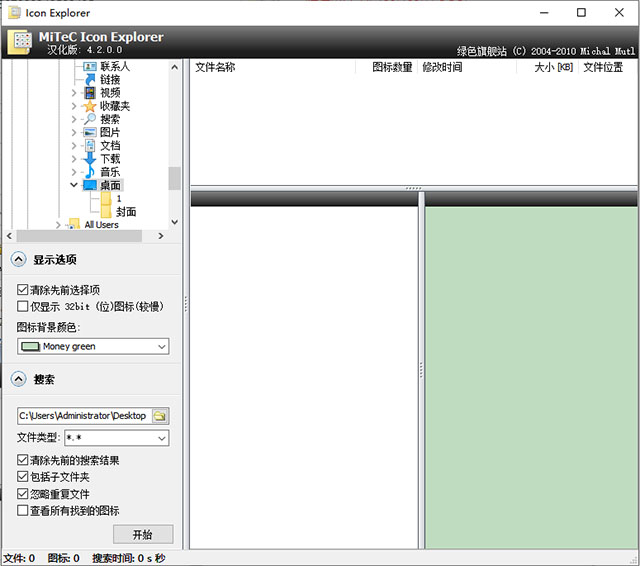Click the 封面 folder icon

(106, 211)
